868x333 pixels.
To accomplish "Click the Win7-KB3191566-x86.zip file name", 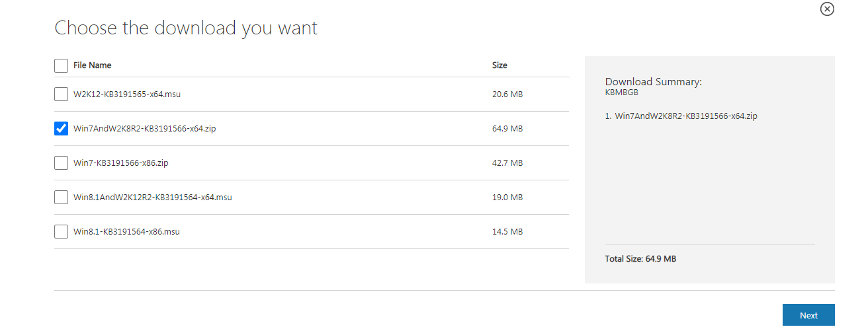I will [x=120, y=163].
